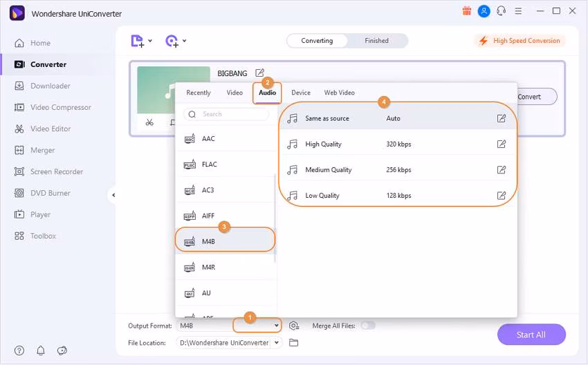Click the Player sidebar icon

(19, 214)
